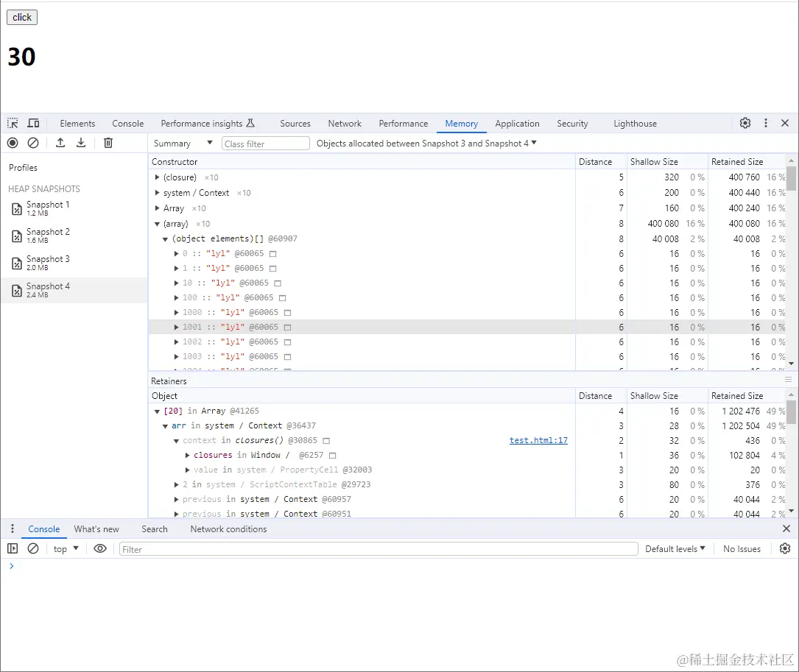Click the square icon beside closures() @30865
The image size is (799, 672).
(x=327, y=441)
